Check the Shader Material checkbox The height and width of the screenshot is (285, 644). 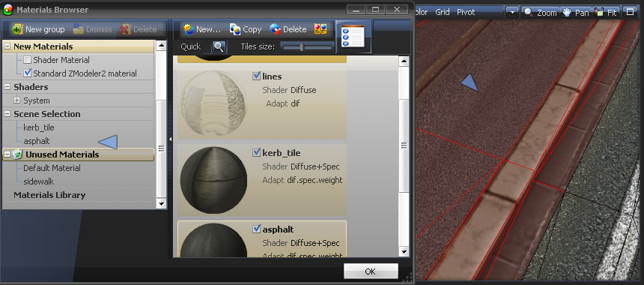click(x=27, y=60)
